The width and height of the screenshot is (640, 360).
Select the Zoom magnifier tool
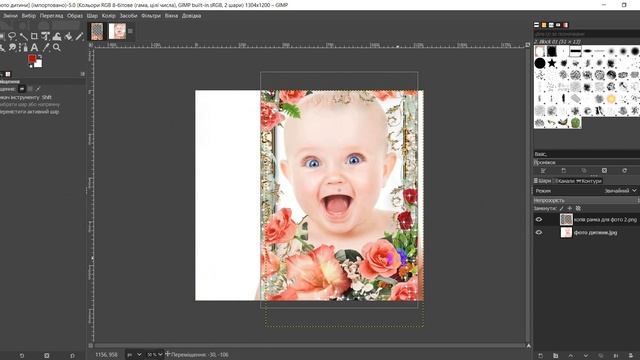(x=57, y=48)
